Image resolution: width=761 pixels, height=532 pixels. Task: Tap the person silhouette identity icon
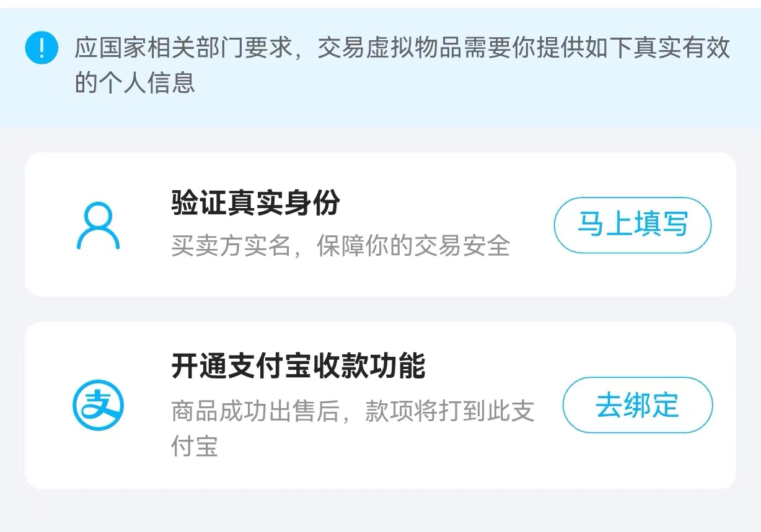[98, 226]
